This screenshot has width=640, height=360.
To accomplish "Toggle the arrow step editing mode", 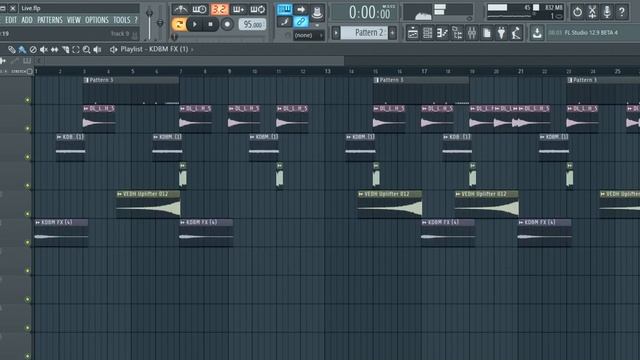I will [x=301, y=9].
